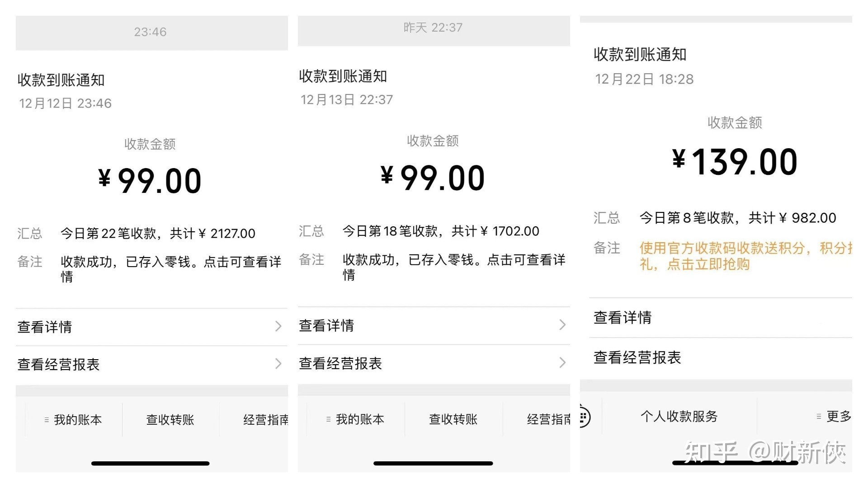
Task: Tap menu icon beside 更多 in third panel
Action: [x=819, y=416]
